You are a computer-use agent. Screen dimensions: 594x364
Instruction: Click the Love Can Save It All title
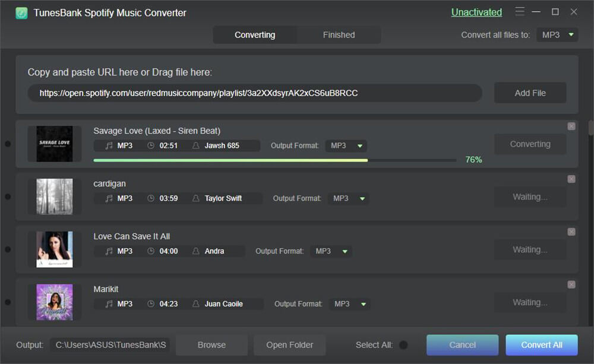131,236
